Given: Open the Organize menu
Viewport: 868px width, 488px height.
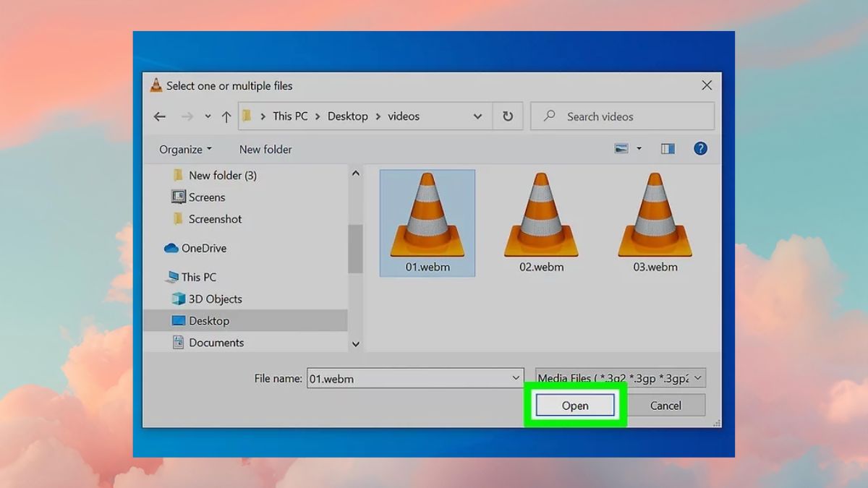Looking at the screenshot, I should pyautogui.click(x=186, y=150).
